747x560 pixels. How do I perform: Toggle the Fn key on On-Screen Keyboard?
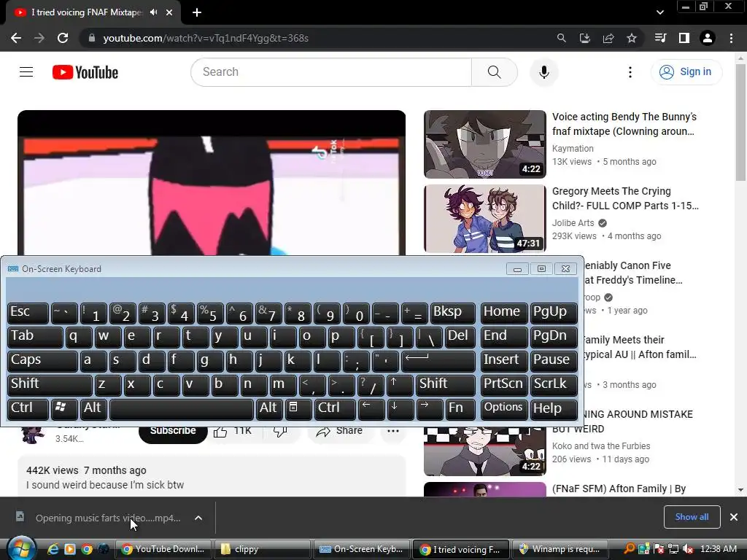point(460,409)
